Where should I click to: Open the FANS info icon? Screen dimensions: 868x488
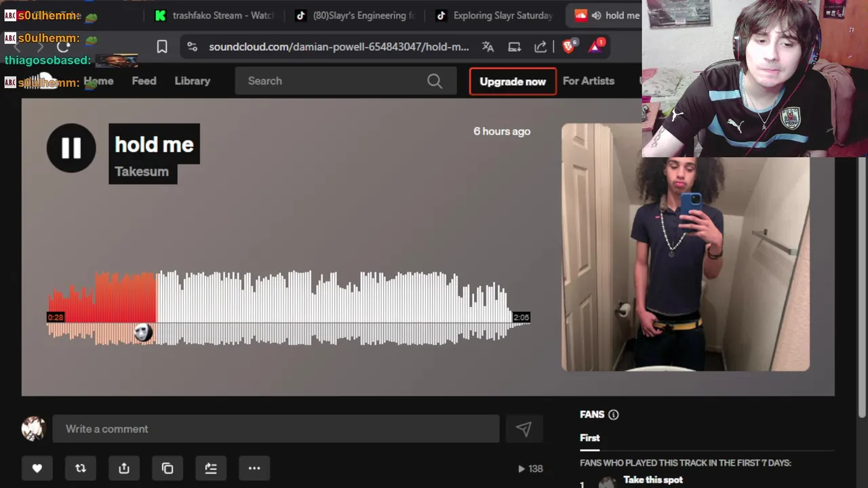tap(614, 415)
